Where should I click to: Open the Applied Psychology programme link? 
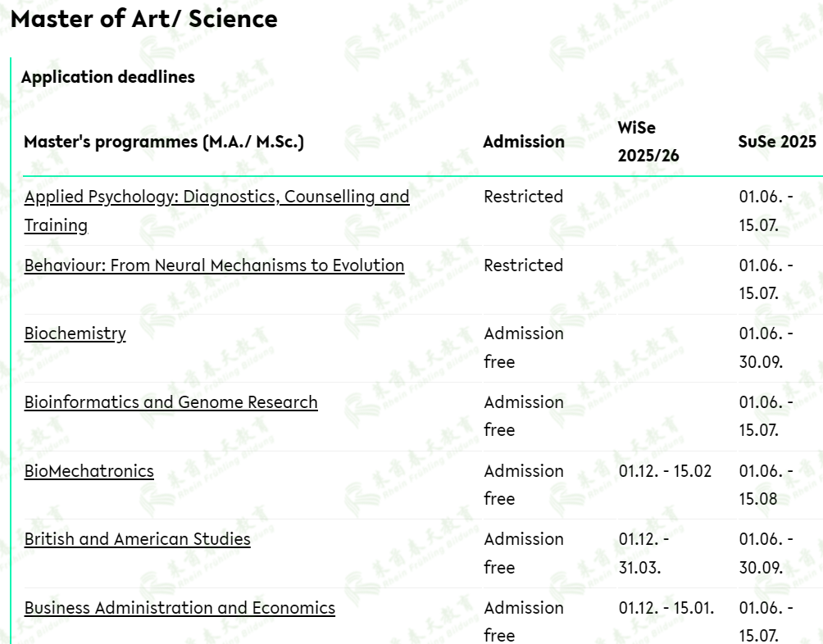coord(216,211)
